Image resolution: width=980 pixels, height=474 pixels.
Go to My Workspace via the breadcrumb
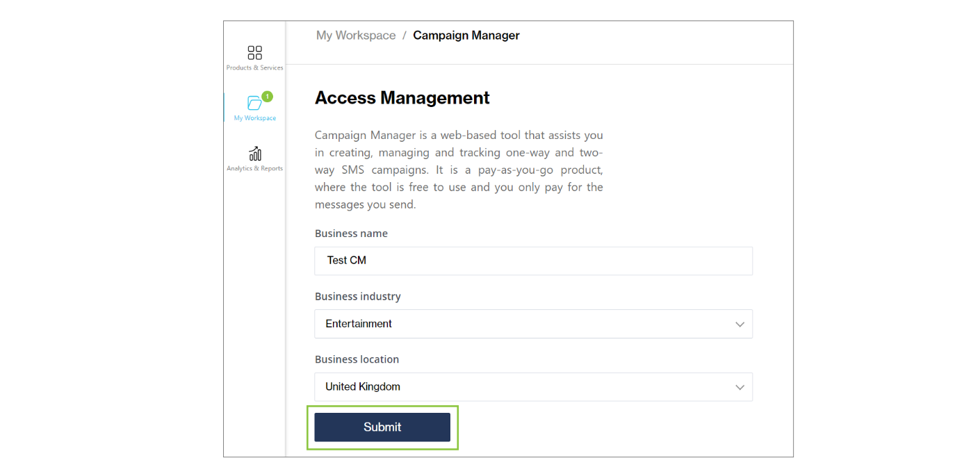coord(356,35)
